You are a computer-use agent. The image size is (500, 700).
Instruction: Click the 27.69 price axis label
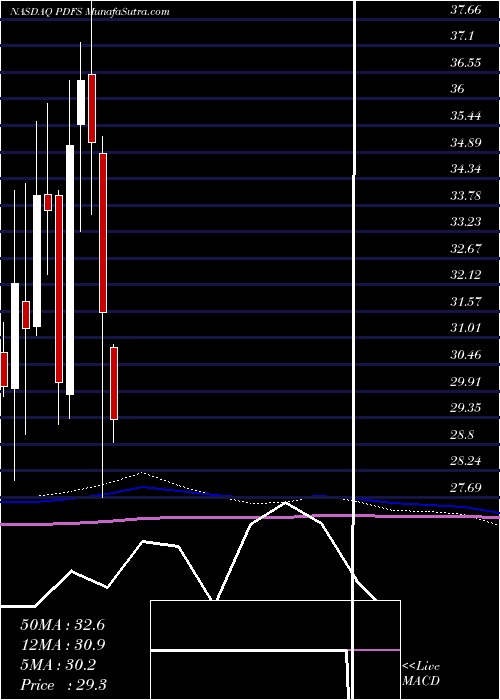pos(466,487)
